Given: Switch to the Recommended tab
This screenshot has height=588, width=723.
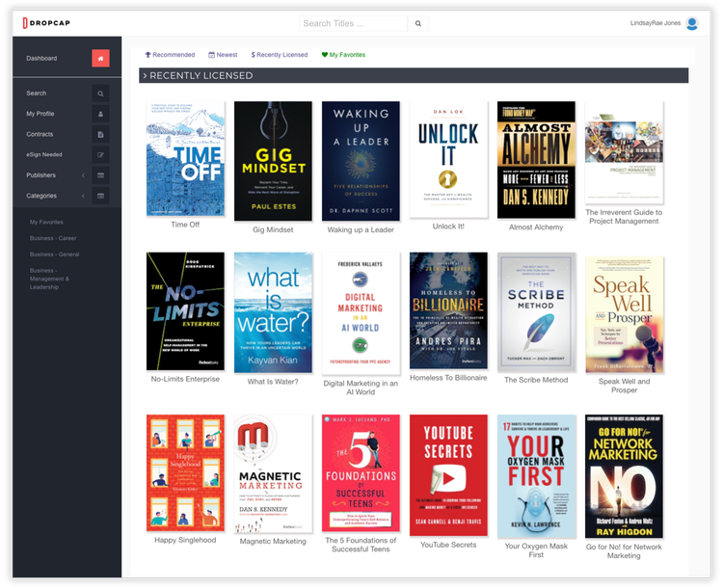Looking at the screenshot, I should click(x=170, y=55).
